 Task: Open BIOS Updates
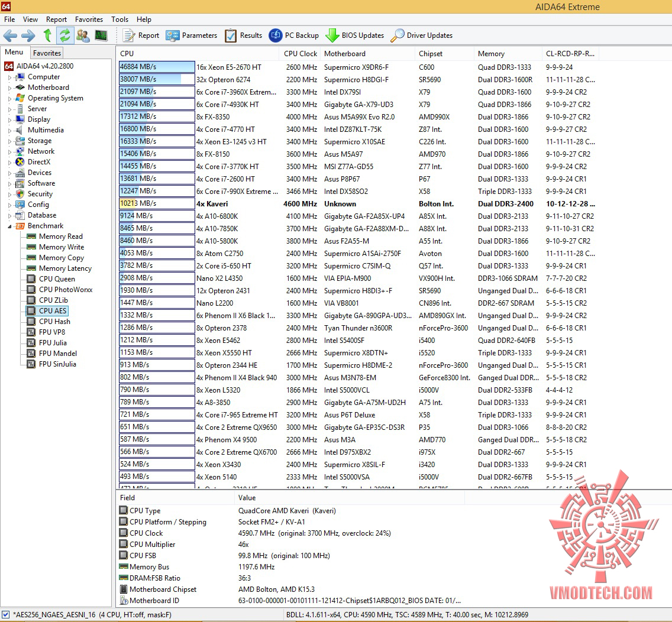pyautogui.click(x=355, y=35)
